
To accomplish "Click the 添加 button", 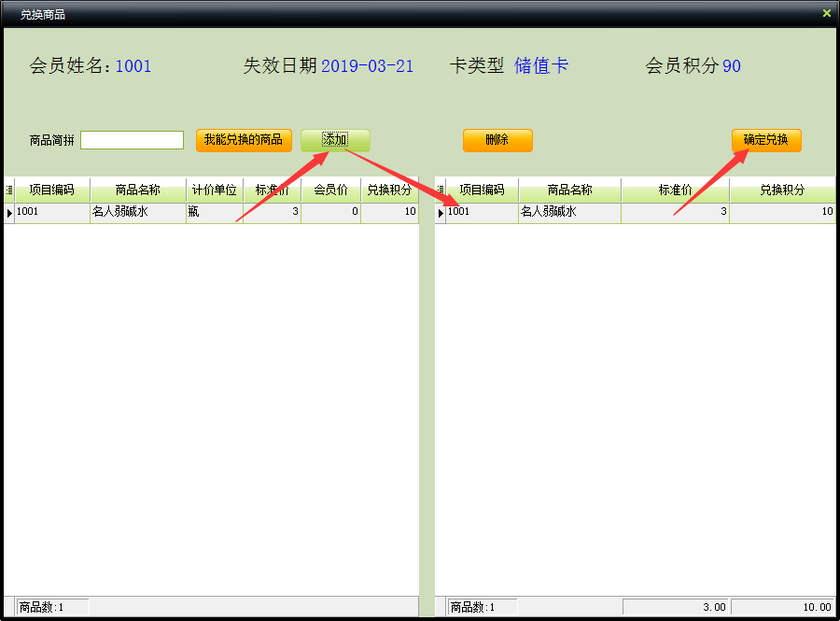I will click(x=335, y=140).
